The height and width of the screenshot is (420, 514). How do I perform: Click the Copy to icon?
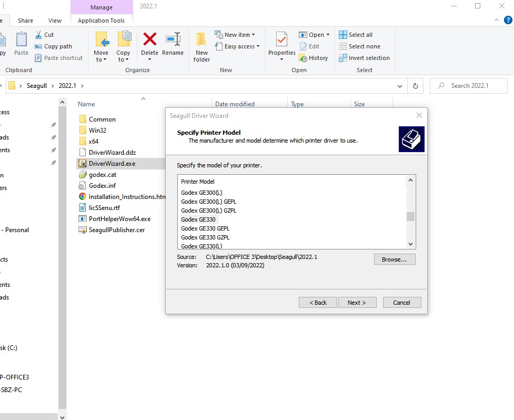[124, 39]
